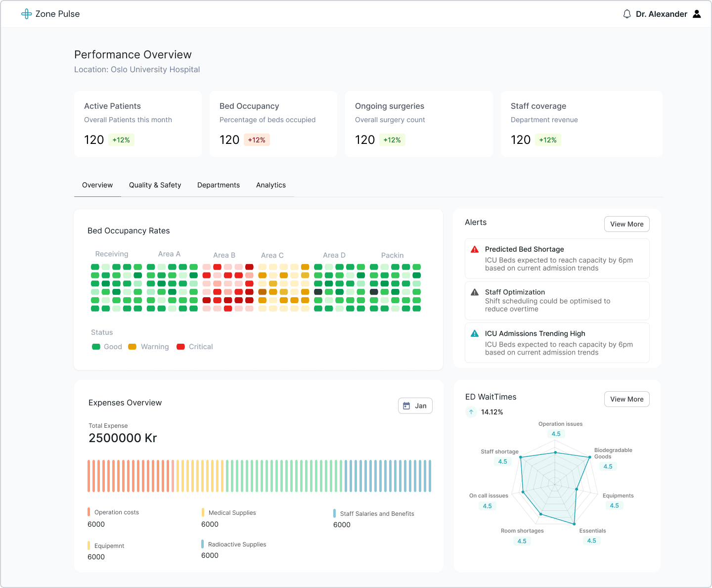The height and width of the screenshot is (588, 712).
Task: Click View More in ED WaitTimes panel
Action: tap(626, 399)
